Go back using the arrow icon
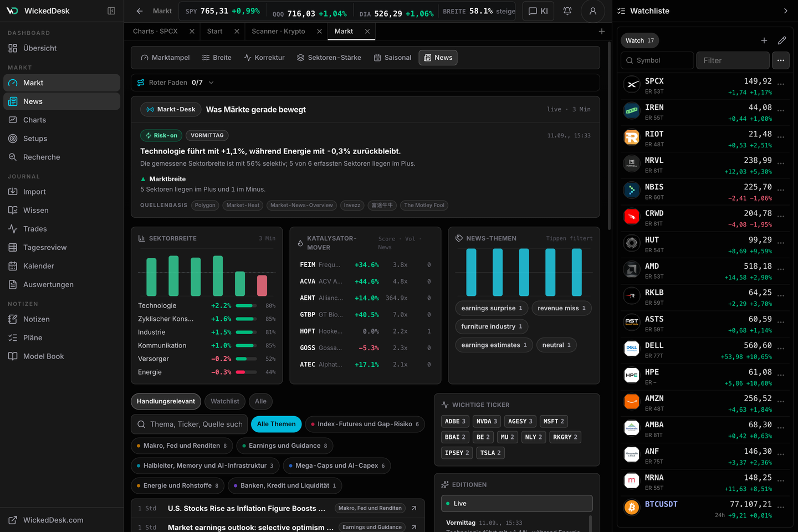The height and width of the screenshot is (532, 798). click(140, 11)
